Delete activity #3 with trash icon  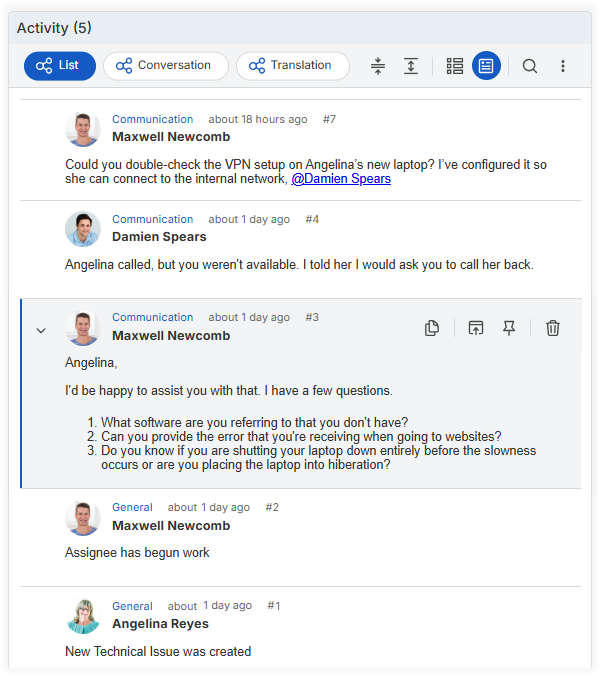click(553, 328)
